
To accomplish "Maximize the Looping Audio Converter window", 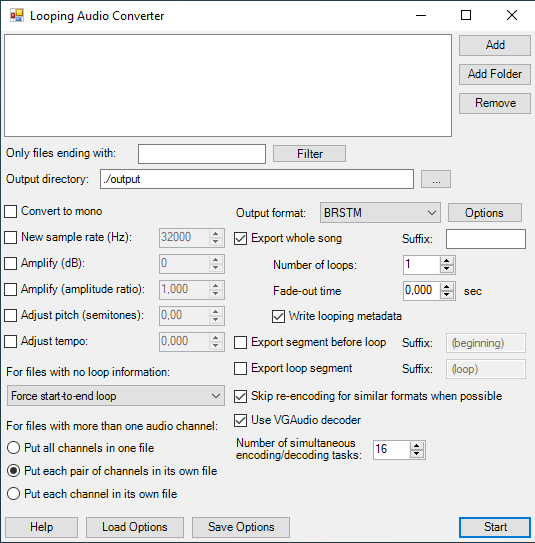I will (x=466, y=15).
